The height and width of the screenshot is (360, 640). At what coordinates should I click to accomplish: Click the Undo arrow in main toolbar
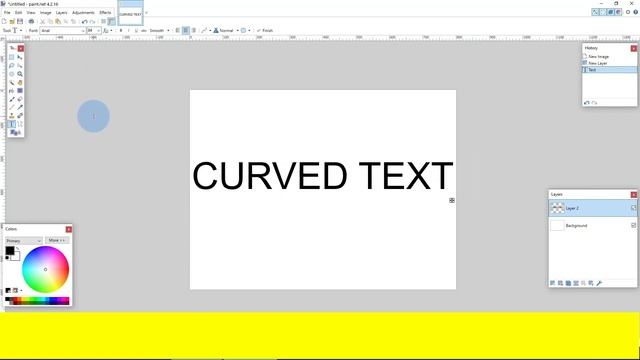pyautogui.click(x=84, y=21)
